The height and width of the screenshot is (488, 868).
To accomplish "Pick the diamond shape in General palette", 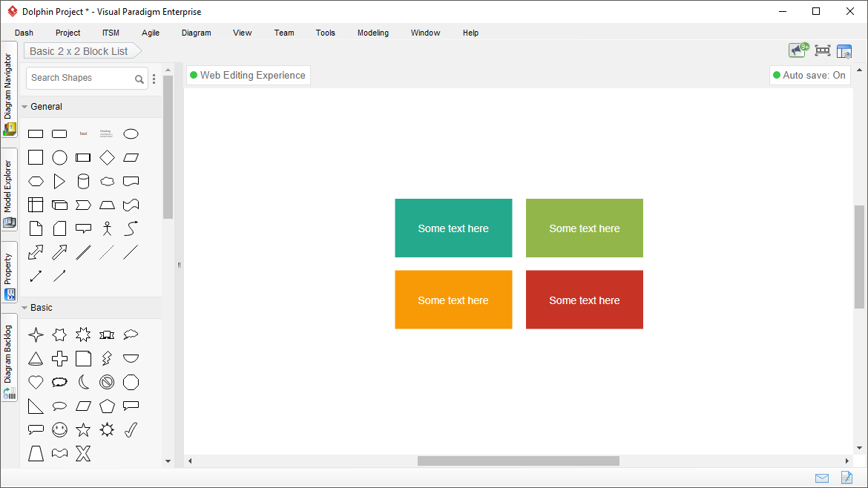I will 107,158.
